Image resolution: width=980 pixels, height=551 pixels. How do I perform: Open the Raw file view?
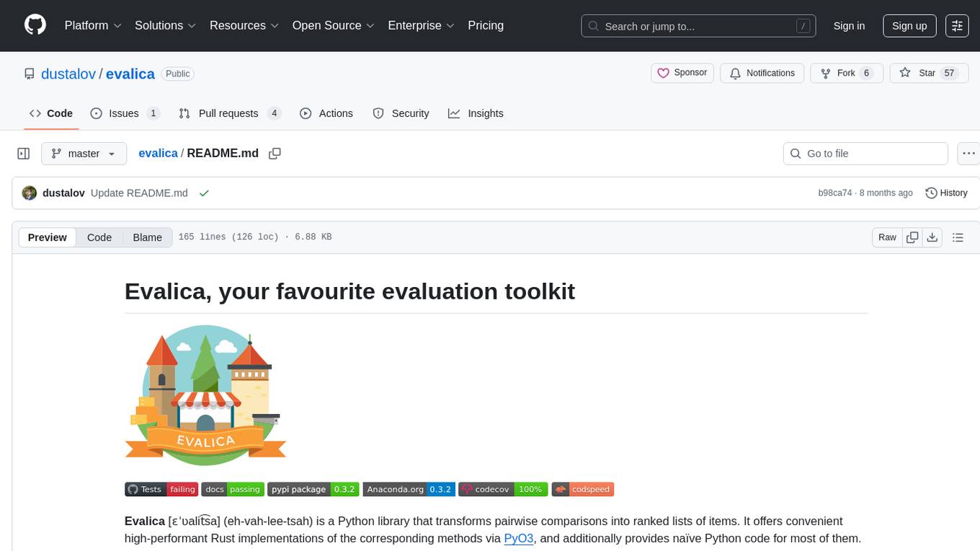[x=887, y=237]
